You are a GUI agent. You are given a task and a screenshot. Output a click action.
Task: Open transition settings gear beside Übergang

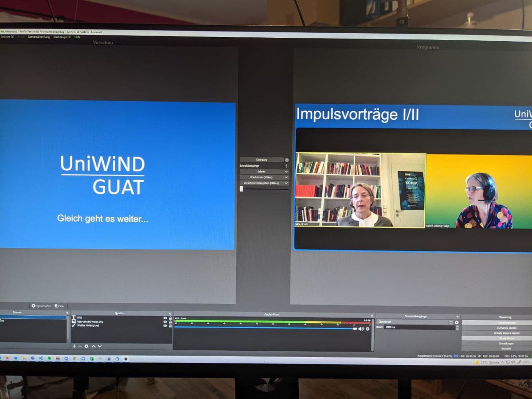(x=287, y=160)
